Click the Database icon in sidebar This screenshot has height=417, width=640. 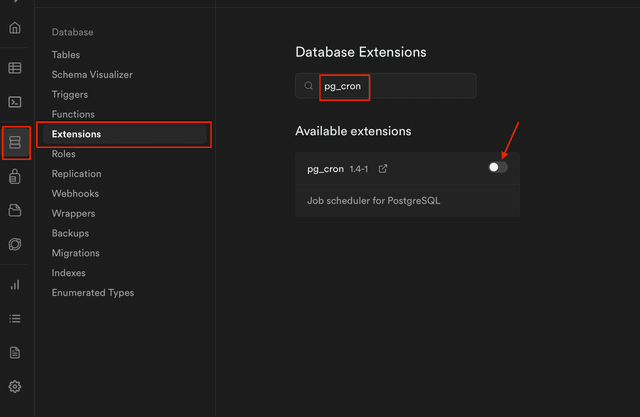coord(15,143)
